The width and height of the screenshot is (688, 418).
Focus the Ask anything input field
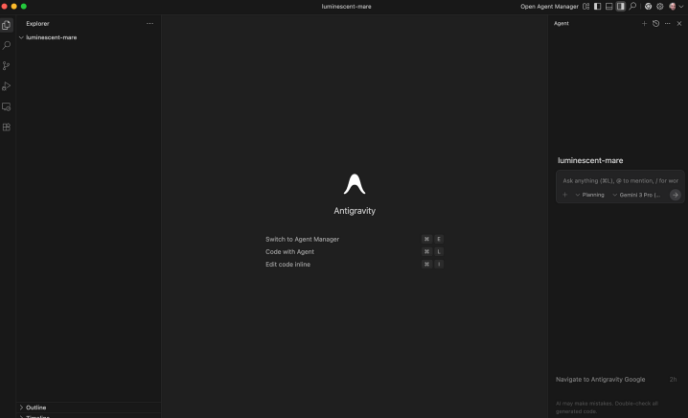(x=620, y=181)
